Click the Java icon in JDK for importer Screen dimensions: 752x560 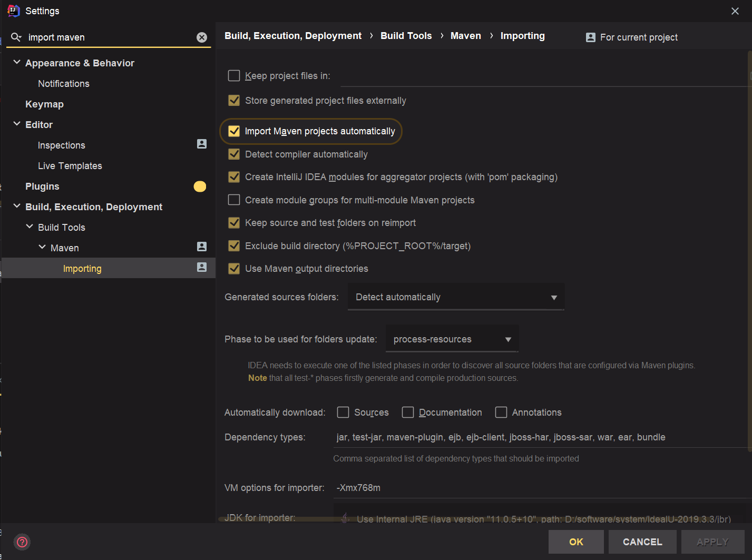pyautogui.click(x=345, y=518)
